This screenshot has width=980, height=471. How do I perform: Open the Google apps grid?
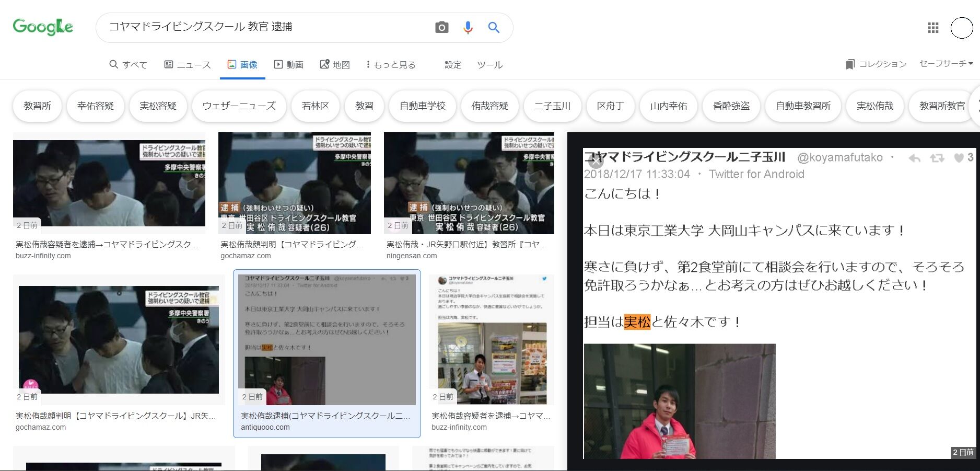point(933,28)
